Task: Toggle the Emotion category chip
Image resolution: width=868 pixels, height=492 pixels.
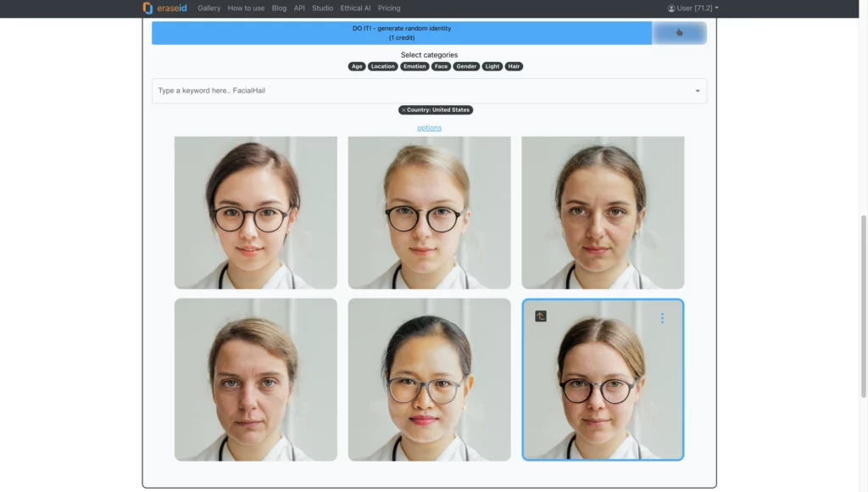Action: pos(415,66)
